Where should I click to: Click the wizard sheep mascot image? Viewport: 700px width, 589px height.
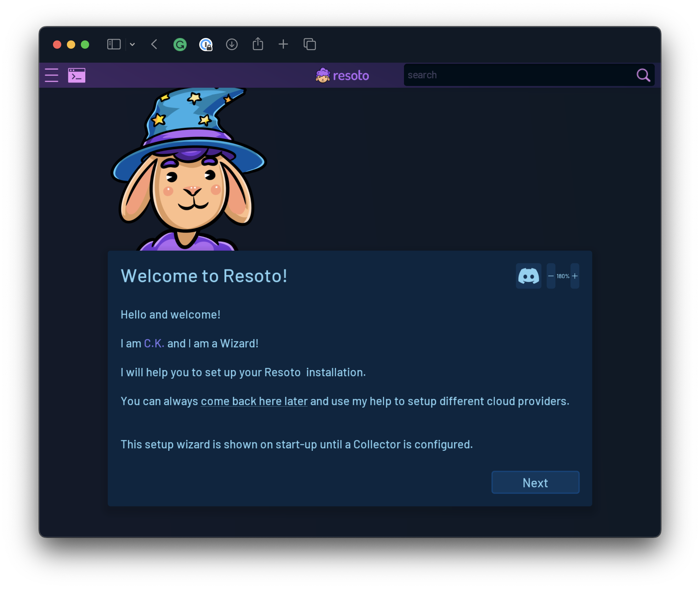[188, 169]
